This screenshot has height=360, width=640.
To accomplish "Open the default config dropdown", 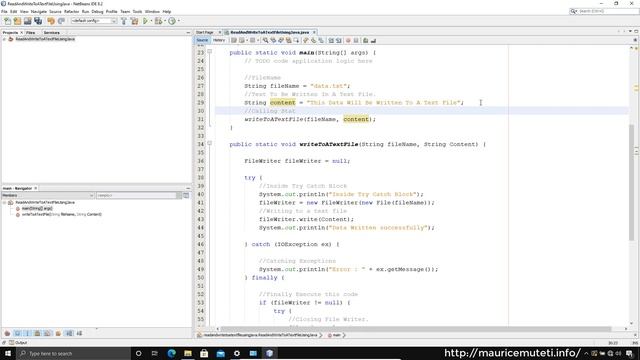I will tap(94, 21).
